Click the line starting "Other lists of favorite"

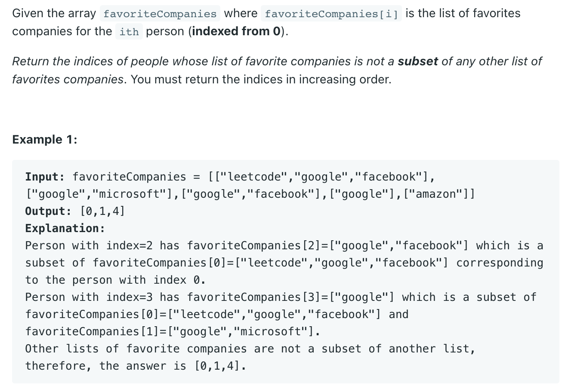coord(250,349)
